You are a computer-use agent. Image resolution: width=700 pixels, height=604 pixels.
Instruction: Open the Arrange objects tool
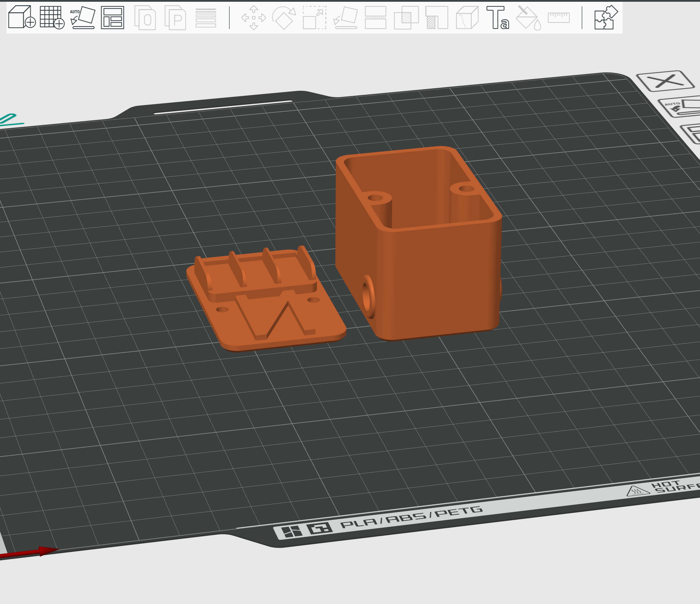point(113,19)
